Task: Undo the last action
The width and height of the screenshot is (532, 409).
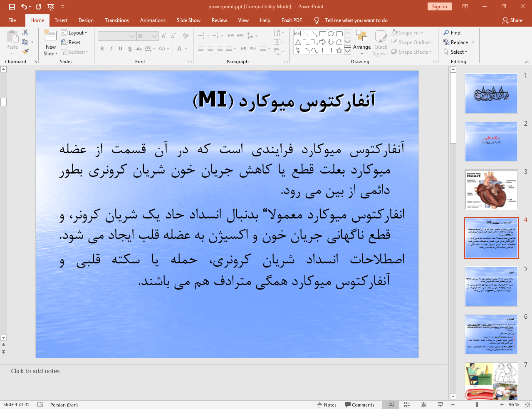Action: pyautogui.click(x=24, y=7)
